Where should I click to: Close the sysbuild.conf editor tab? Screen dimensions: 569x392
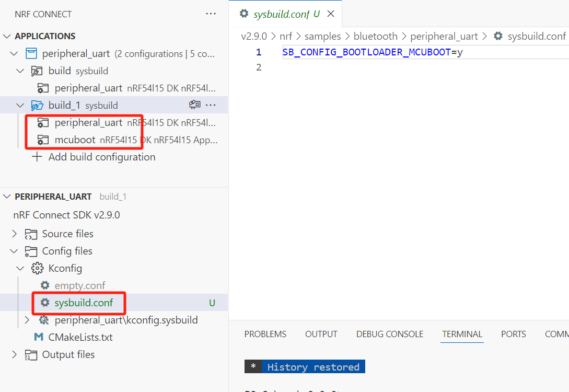pyautogui.click(x=331, y=14)
